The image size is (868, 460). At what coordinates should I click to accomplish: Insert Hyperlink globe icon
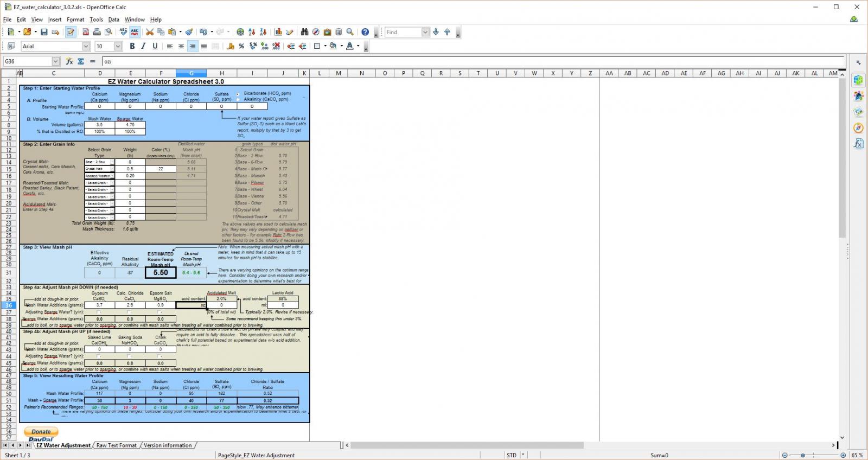(x=240, y=33)
